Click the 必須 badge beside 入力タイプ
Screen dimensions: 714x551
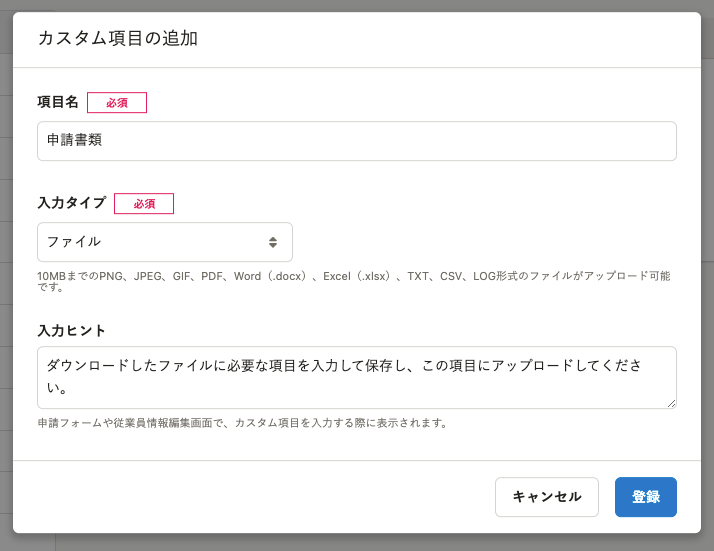click(x=144, y=204)
